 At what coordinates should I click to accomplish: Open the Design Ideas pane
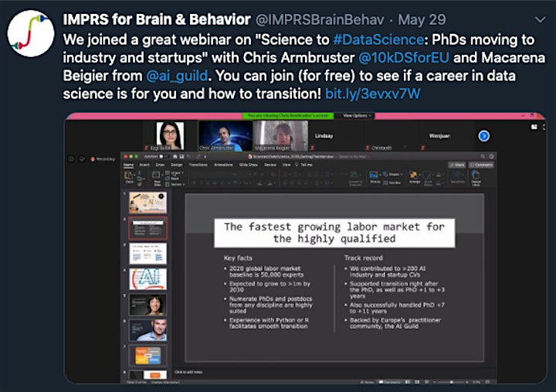476,178
